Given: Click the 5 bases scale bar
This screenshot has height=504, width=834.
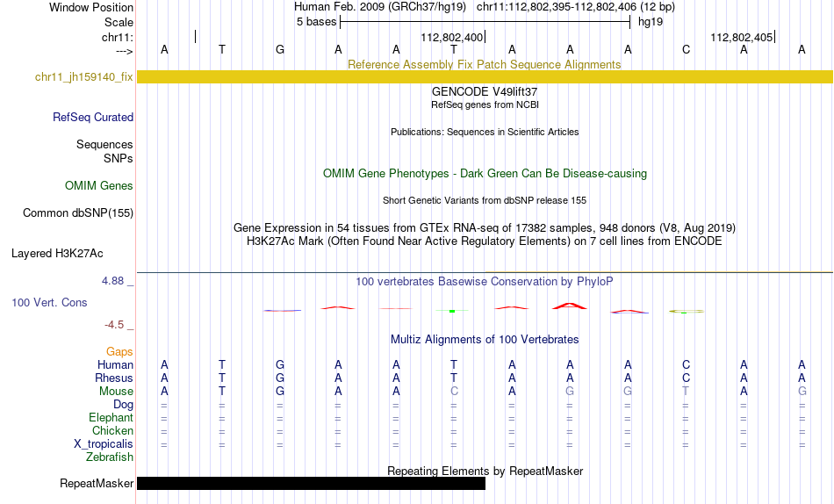Looking at the screenshot, I should pos(485,22).
